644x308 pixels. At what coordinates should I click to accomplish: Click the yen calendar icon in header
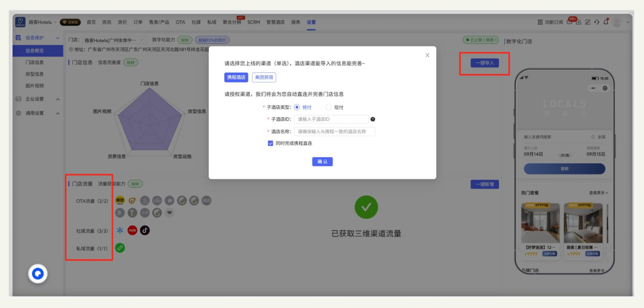[x=579, y=22]
